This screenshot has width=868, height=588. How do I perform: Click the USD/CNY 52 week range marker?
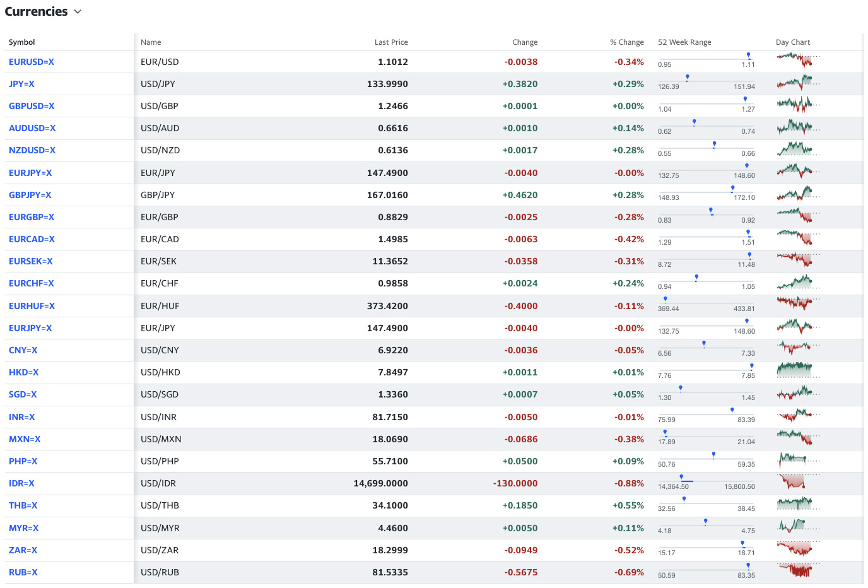click(704, 343)
